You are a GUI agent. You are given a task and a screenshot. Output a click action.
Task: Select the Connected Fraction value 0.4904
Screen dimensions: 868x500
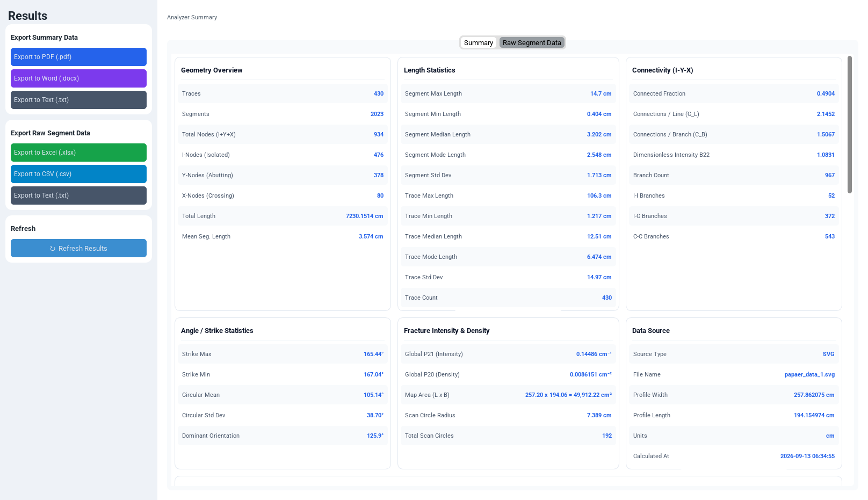(826, 93)
